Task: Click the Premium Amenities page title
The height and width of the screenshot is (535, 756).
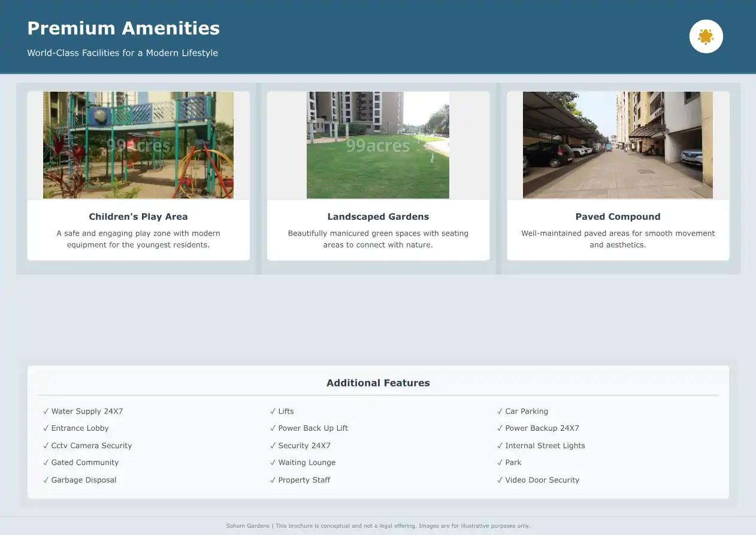Action: (x=123, y=28)
